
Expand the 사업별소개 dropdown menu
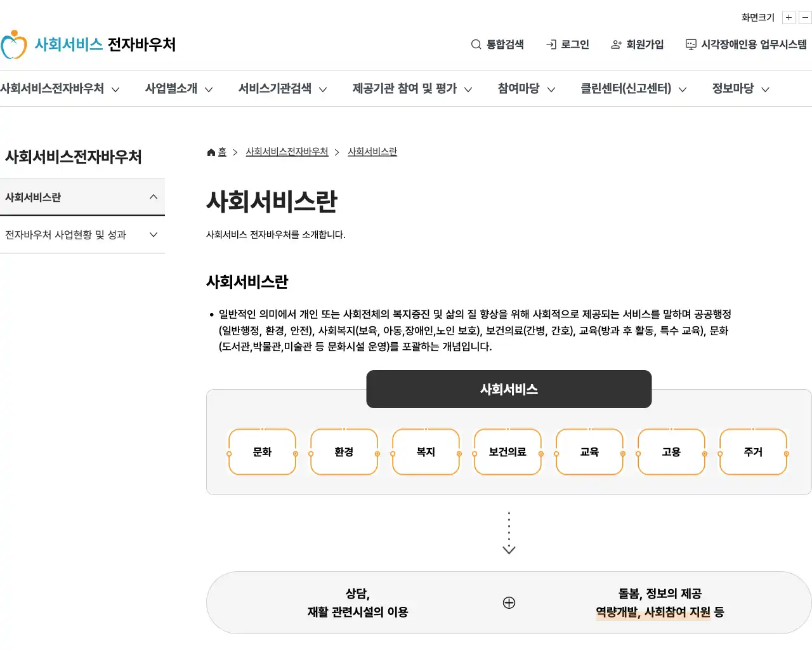pyautogui.click(x=178, y=88)
